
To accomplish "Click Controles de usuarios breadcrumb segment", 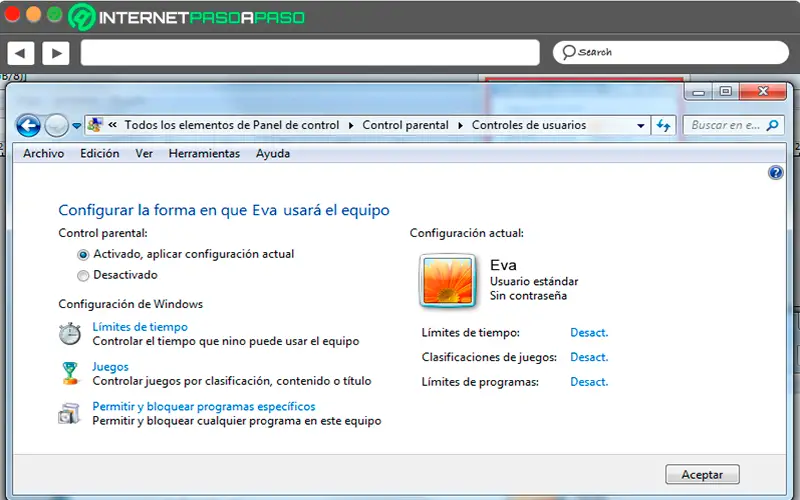I will point(529,126).
